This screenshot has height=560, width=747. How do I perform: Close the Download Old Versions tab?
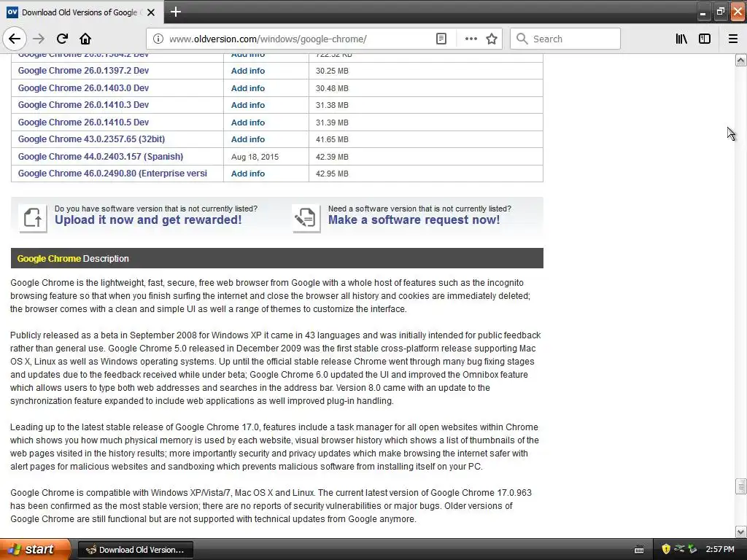[x=151, y=12]
